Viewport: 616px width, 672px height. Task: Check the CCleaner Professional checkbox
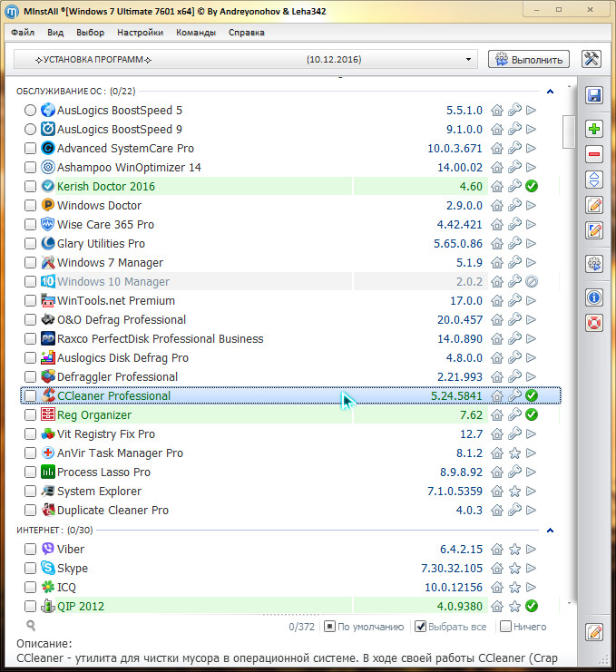(x=30, y=395)
